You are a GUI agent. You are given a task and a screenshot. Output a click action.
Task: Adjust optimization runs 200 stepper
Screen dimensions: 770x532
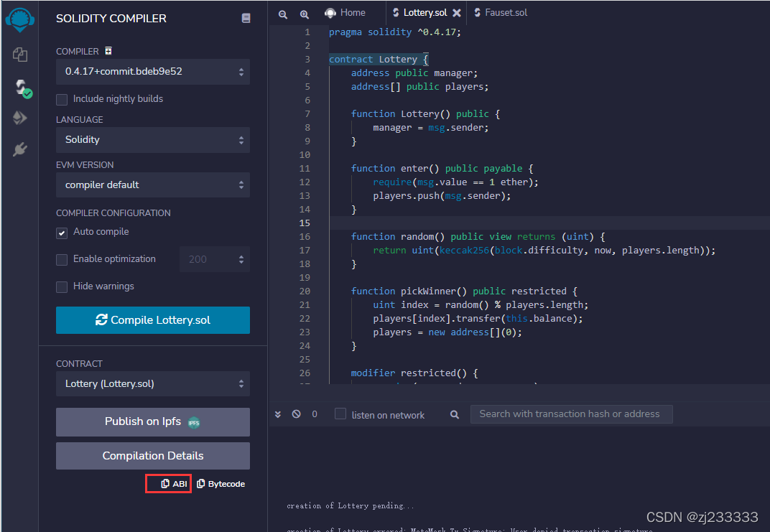[215, 259]
